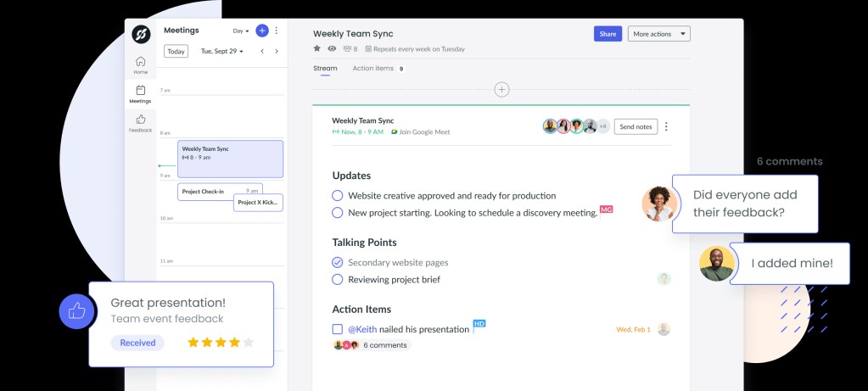Check off New project starting item

(x=337, y=212)
